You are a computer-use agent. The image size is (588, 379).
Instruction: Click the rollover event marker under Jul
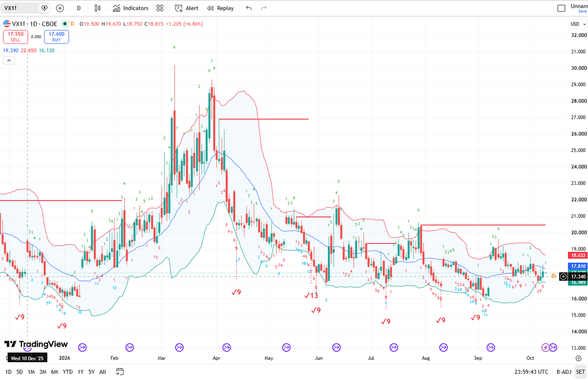pyautogui.click(x=393, y=348)
